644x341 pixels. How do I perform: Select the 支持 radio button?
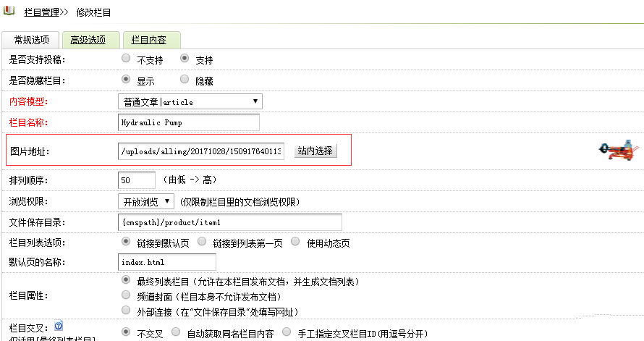[x=185, y=59]
